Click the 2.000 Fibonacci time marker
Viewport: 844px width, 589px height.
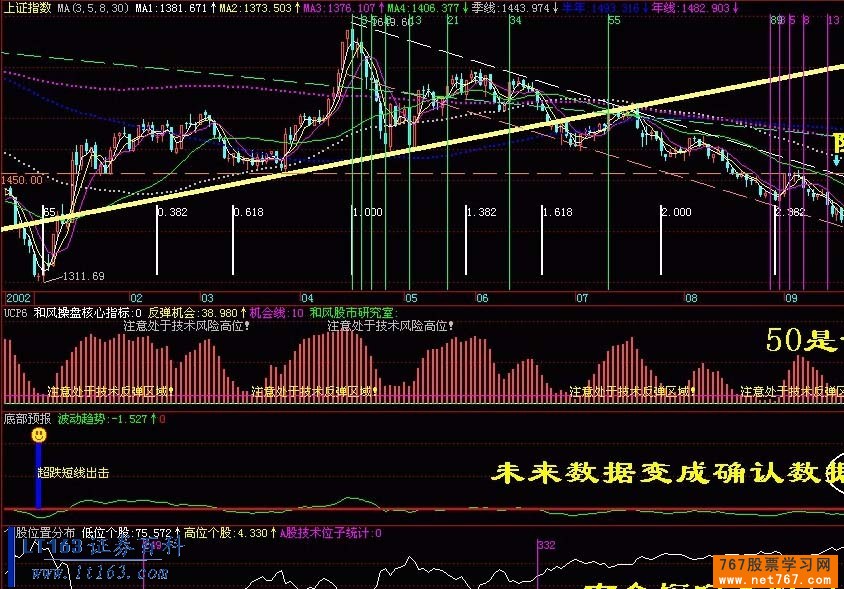click(676, 212)
